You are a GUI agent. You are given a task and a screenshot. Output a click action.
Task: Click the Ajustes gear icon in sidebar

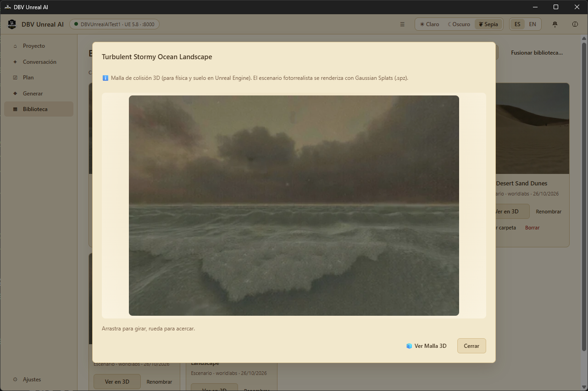coord(15,380)
